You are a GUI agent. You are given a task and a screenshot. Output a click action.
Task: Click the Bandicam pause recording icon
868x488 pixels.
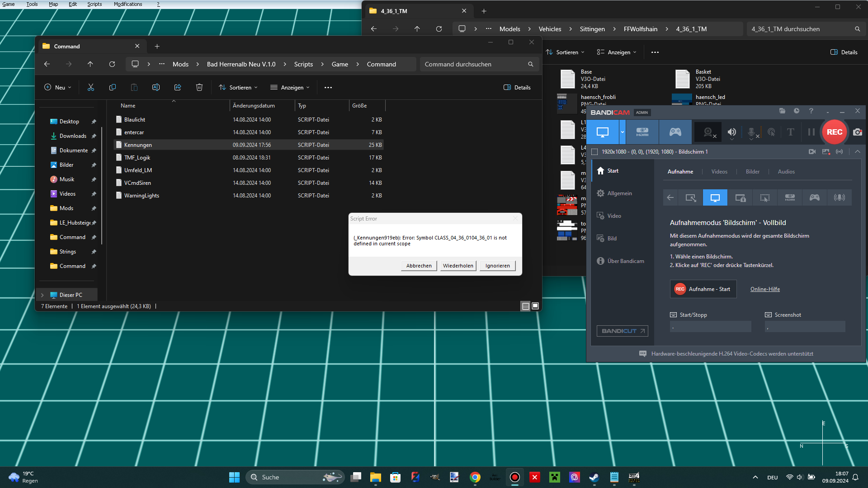[811, 132]
